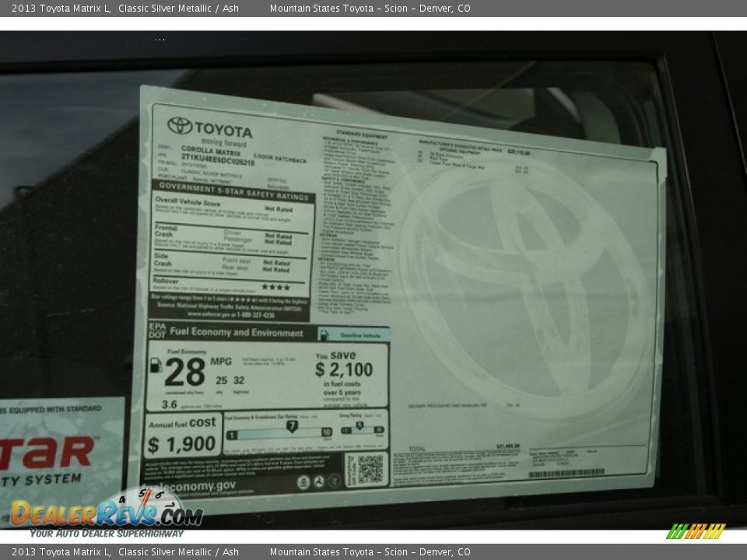Click the "TOTAL" label on the price column
747x560 pixels.
pos(417,449)
